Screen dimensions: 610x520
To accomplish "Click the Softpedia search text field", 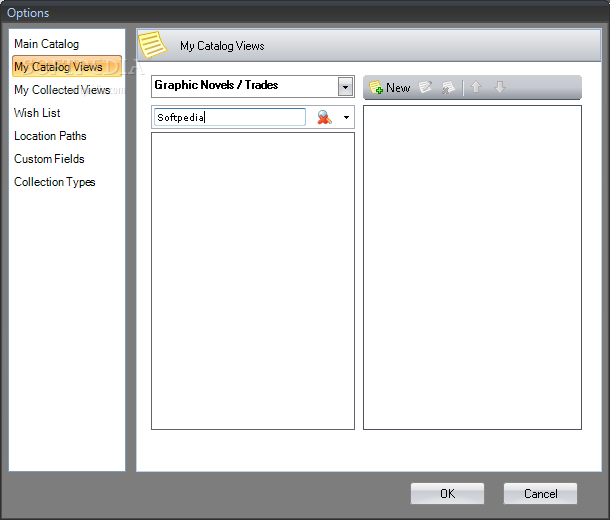I will coord(230,117).
